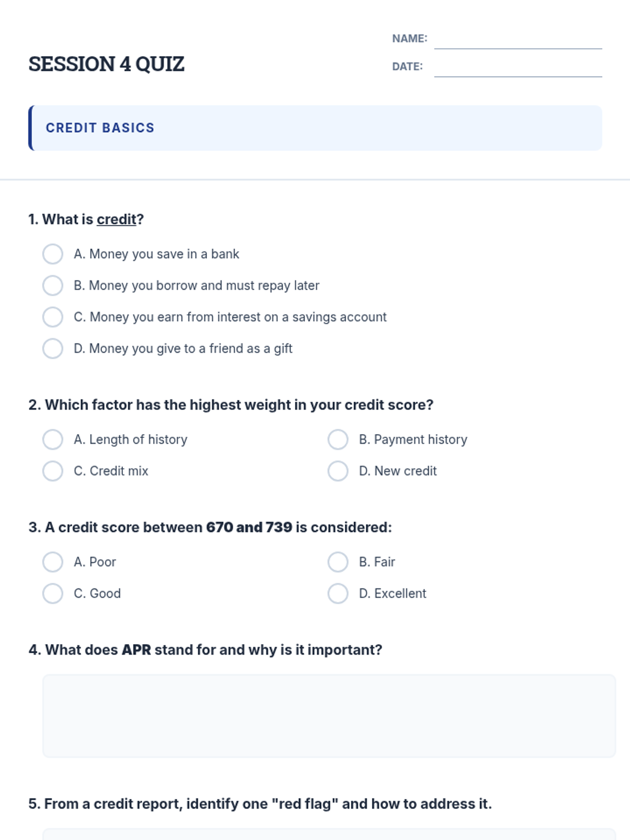Viewport: 630px width, 840px height.
Task: Choose A. Poor for credit score question
Action: [x=52, y=562]
